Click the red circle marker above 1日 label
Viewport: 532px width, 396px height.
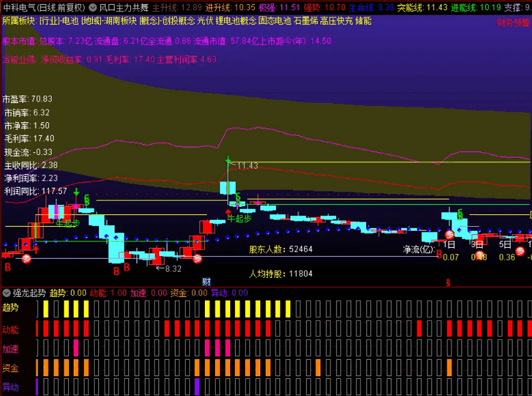click(449, 234)
